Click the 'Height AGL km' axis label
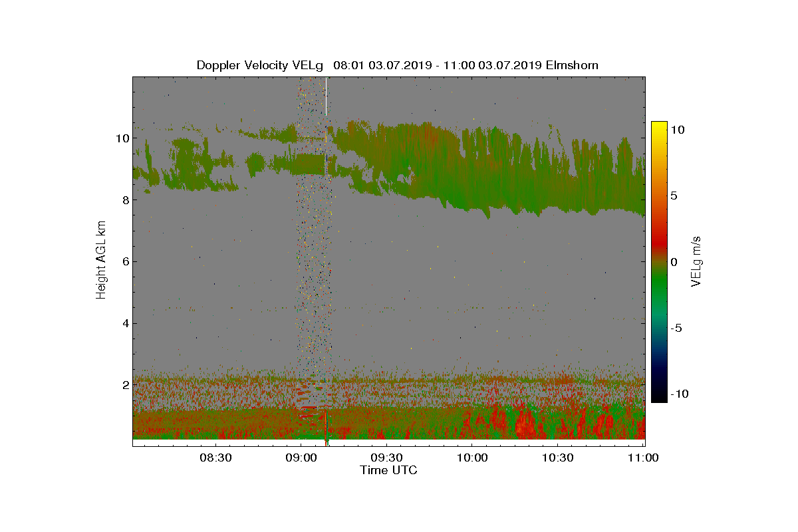The image size is (798, 532). coord(101,261)
